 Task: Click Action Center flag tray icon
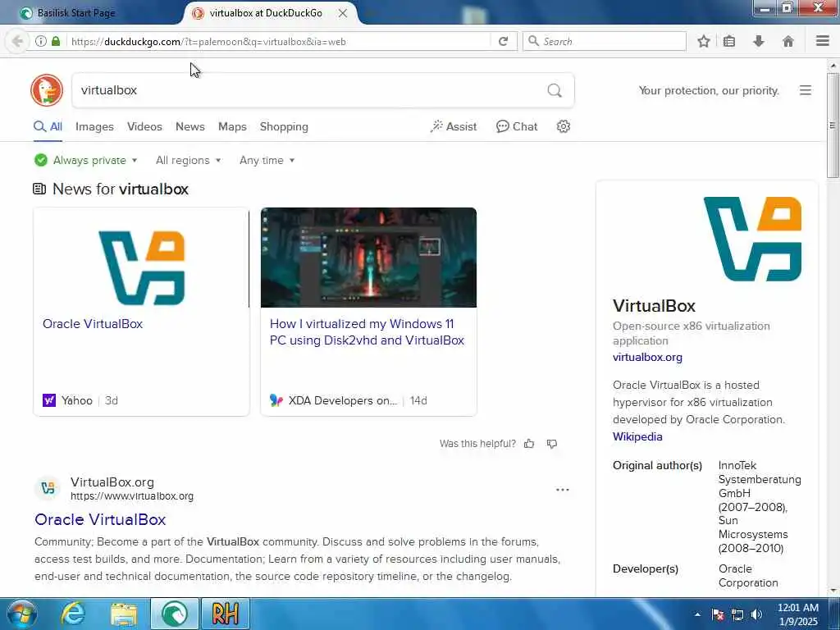(718, 614)
